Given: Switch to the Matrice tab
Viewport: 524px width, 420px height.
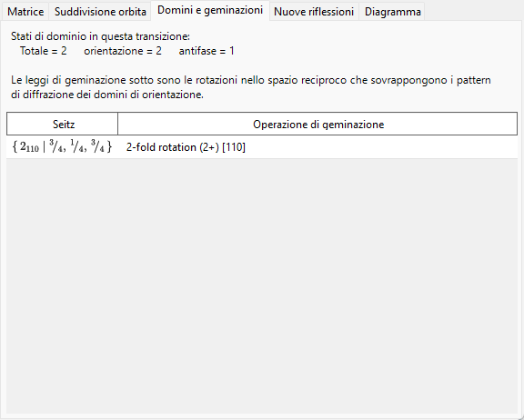Looking at the screenshot, I should [25, 12].
